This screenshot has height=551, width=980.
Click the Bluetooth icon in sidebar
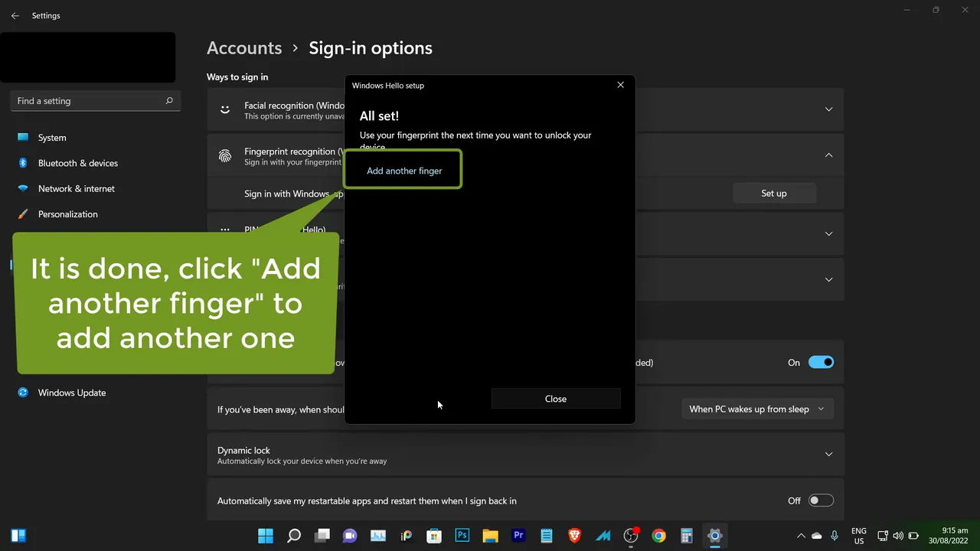(x=23, y=163)
